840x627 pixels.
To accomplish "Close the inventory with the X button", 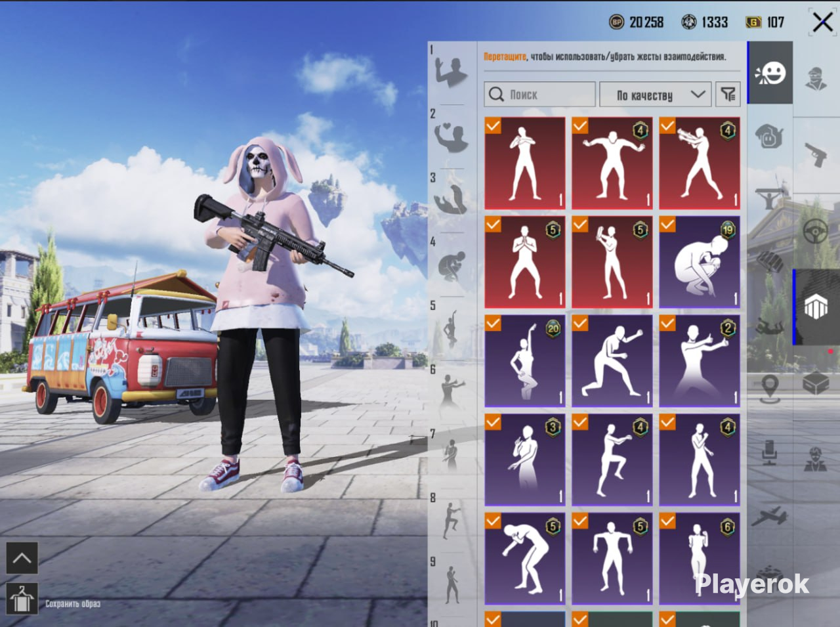I will click(822, 22).
